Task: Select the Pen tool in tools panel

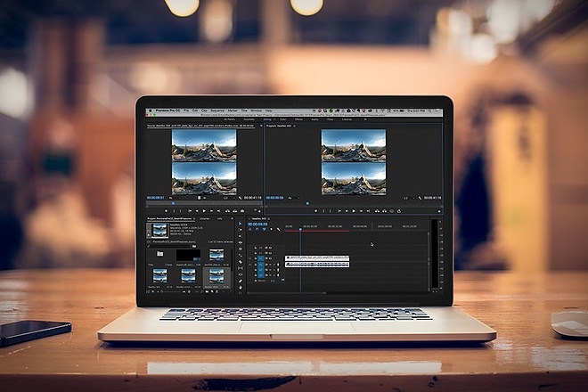Action: 240,281
